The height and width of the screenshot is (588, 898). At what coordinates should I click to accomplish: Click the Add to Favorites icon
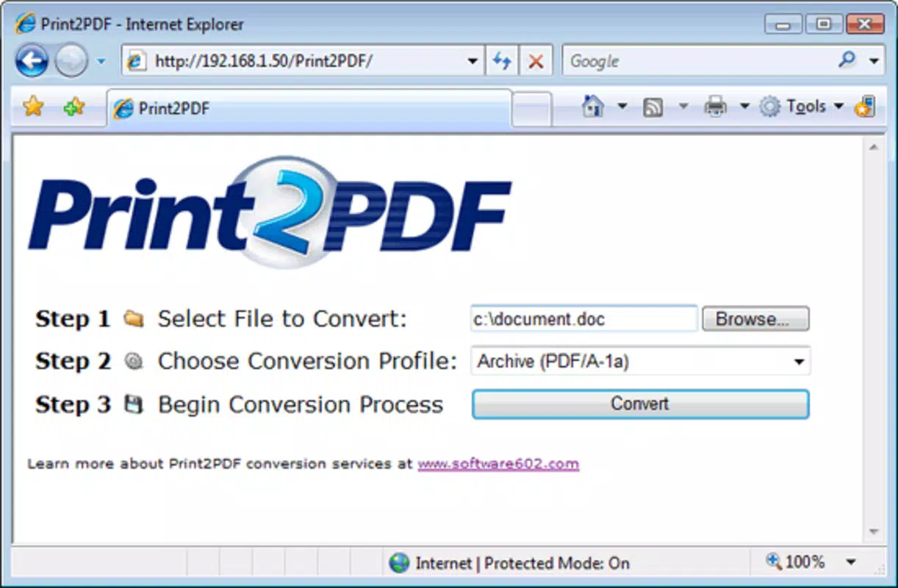click(74, 107)
